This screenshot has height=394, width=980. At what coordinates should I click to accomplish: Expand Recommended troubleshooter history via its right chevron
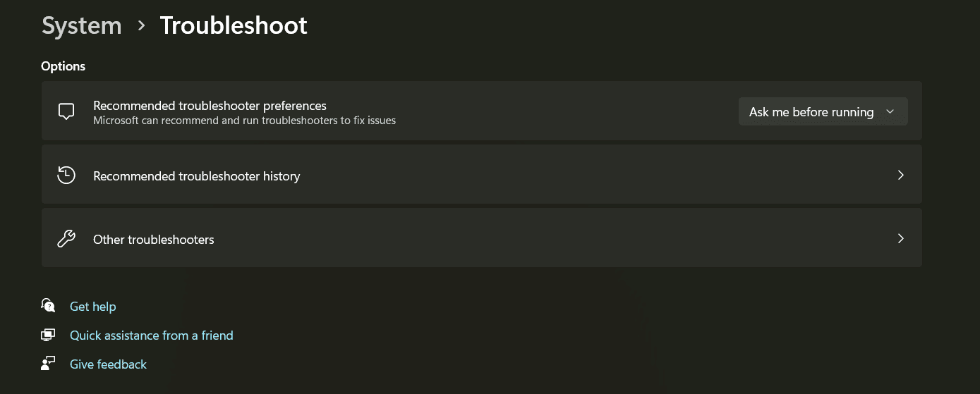(x=900, y=175)
